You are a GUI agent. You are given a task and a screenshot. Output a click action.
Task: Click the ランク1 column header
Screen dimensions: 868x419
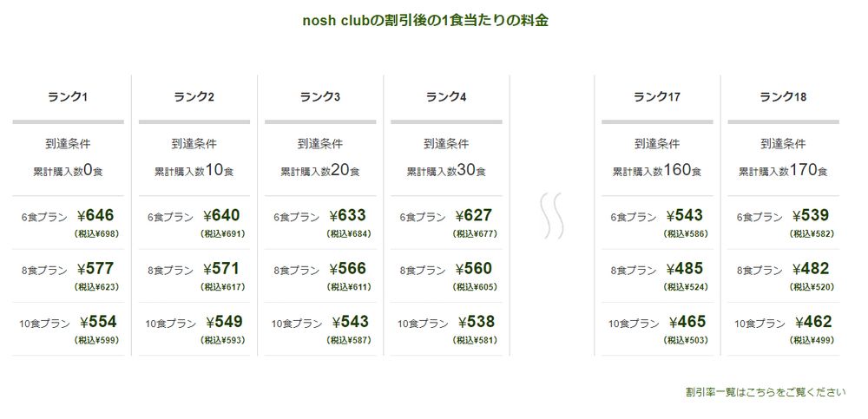[x=68, y=97]
